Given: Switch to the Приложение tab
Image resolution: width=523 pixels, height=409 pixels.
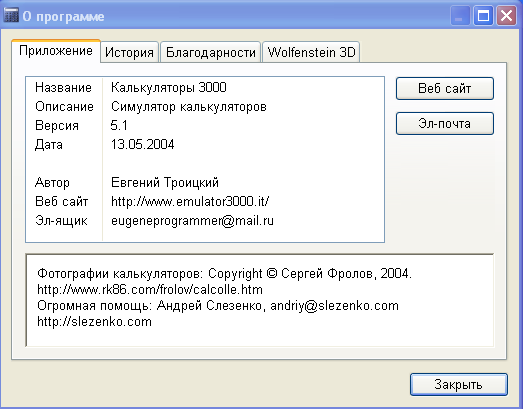Looking at the screenshot, I should tap(56, 51).
